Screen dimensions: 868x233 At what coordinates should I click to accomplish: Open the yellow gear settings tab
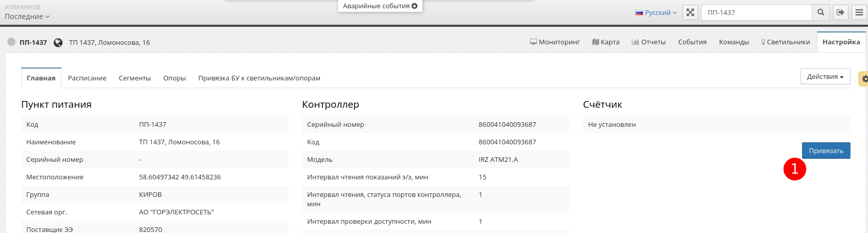864,79
